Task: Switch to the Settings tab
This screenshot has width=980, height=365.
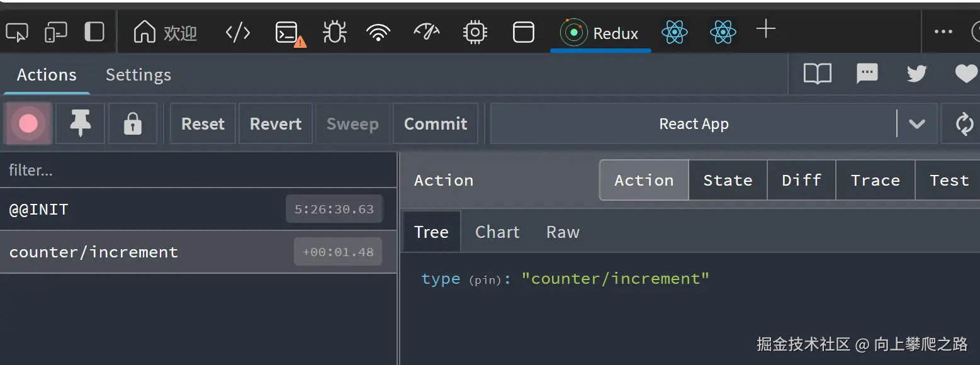Action: [x=138, y=75]
